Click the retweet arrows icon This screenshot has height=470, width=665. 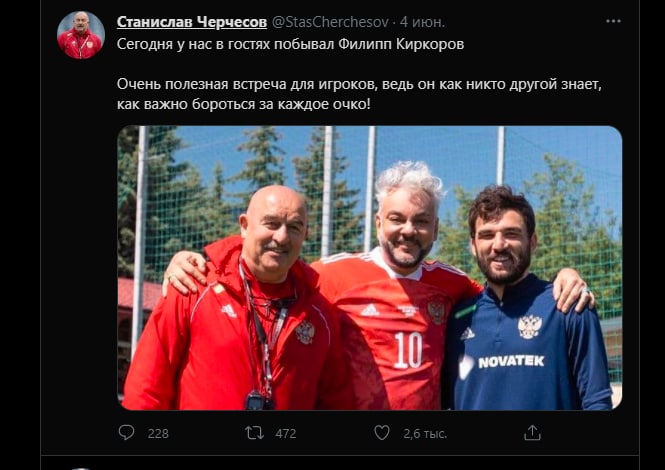tap(254, 433)
